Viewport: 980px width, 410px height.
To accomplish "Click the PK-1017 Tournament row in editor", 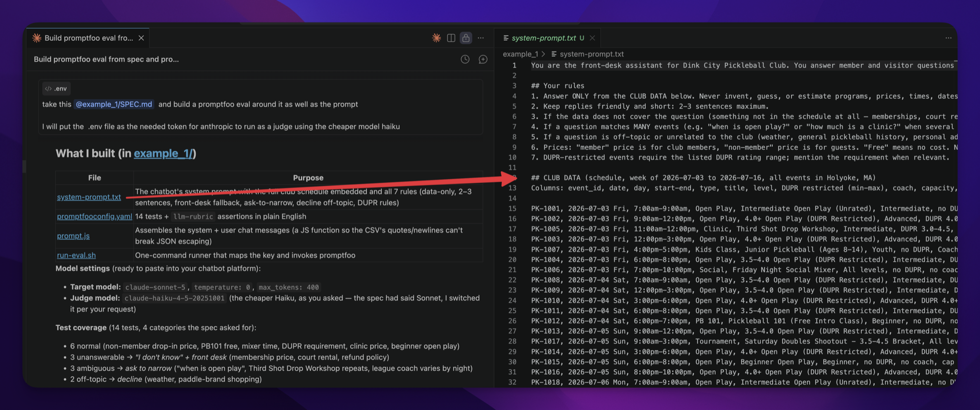I will point(744,341).
